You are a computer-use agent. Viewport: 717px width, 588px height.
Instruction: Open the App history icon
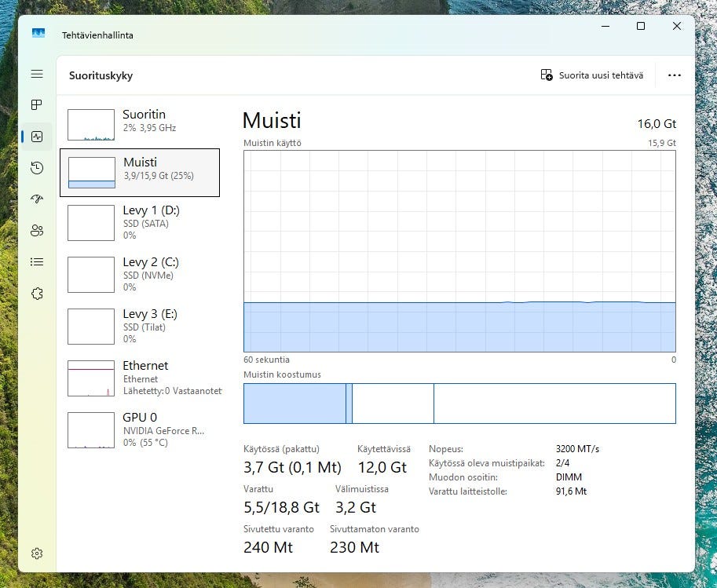coord(37,168)
